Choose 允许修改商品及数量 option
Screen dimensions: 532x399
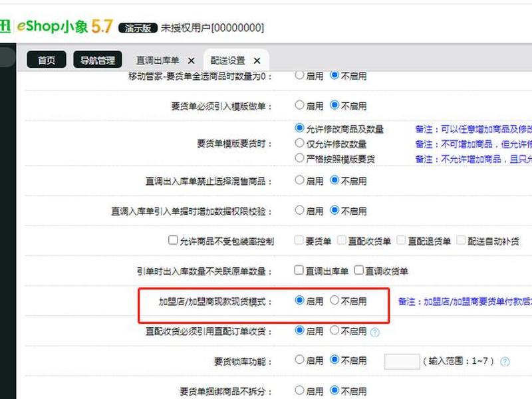pos(299,128)
